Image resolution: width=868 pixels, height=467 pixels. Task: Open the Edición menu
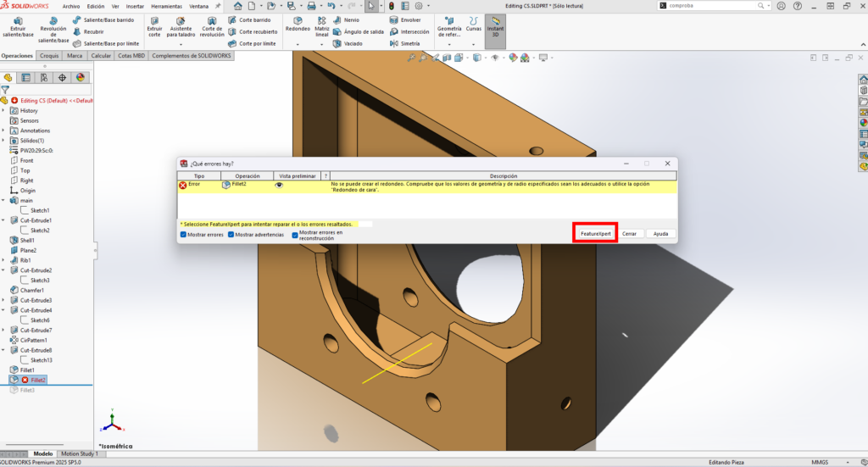pos(96,6)
